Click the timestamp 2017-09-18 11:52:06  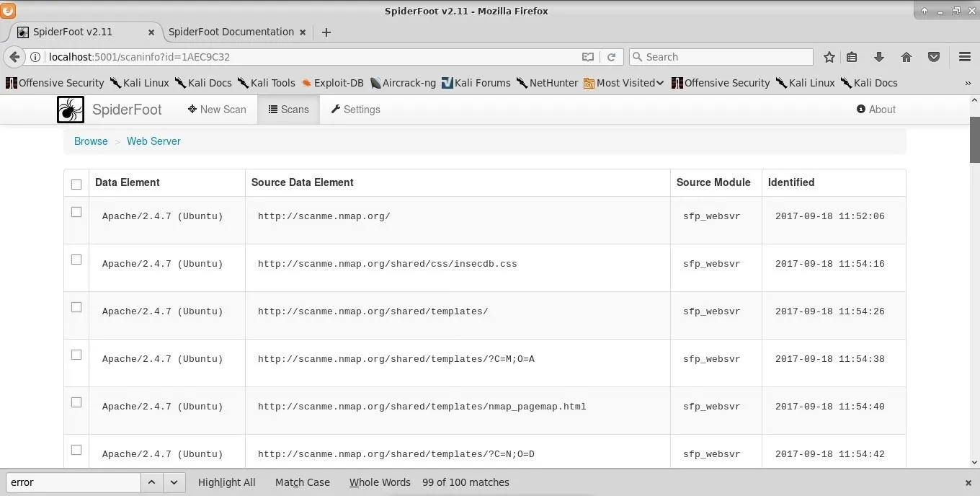(829, 216)
